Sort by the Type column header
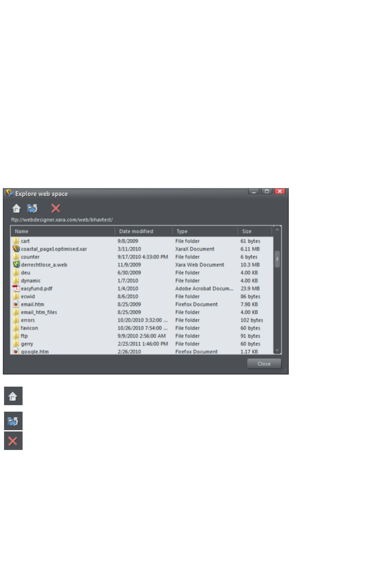The height and width of the screenshot is (588, 388). point(205,231)
